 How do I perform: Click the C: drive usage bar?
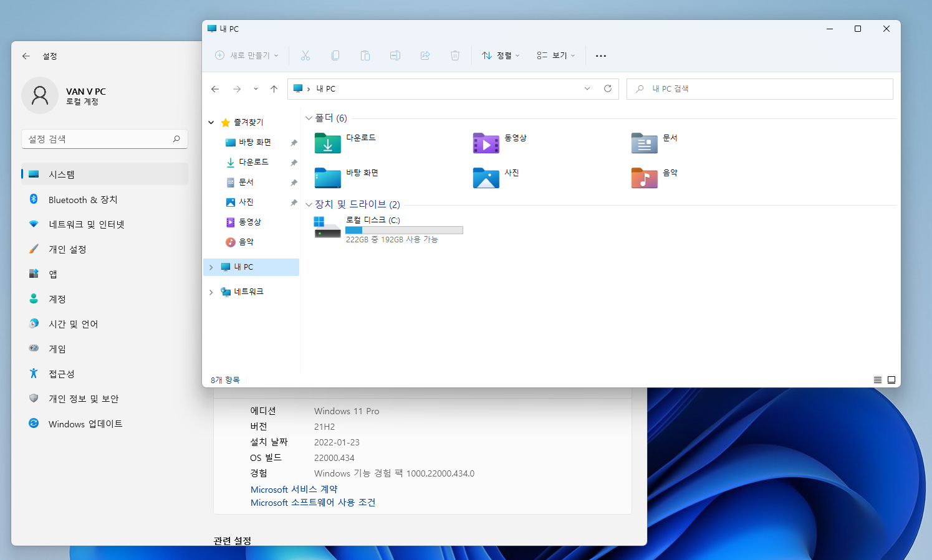(x=404, y=230)
